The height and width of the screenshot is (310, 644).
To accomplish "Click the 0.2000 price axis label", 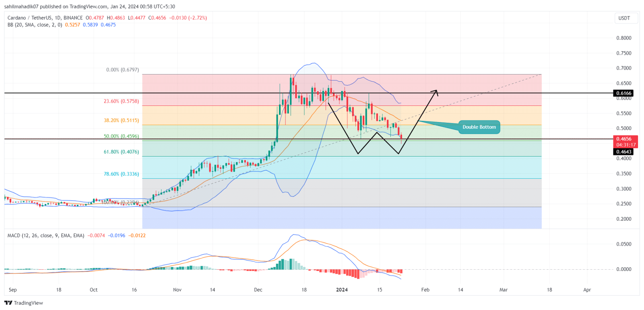I will point(624,219).
